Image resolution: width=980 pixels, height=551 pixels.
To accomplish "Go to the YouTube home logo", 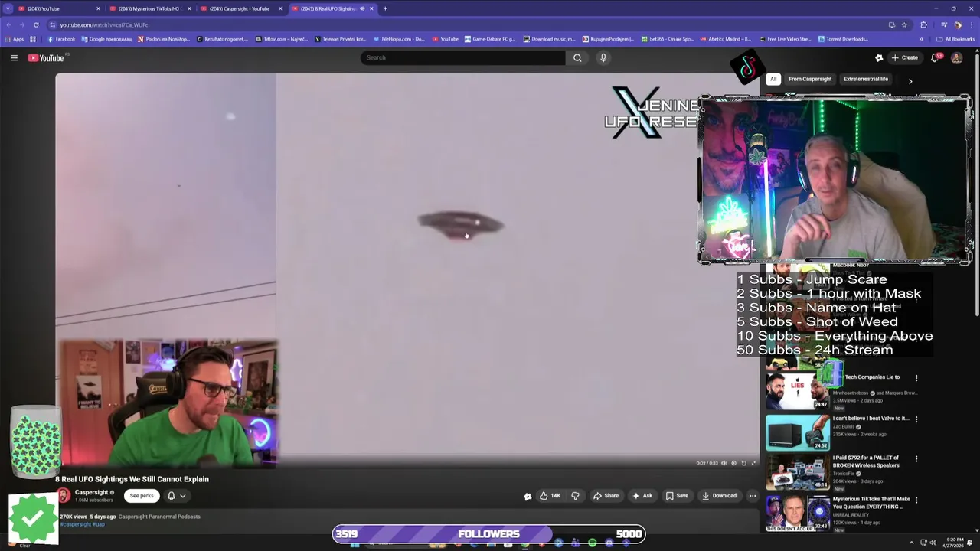I will pos(46,58).
